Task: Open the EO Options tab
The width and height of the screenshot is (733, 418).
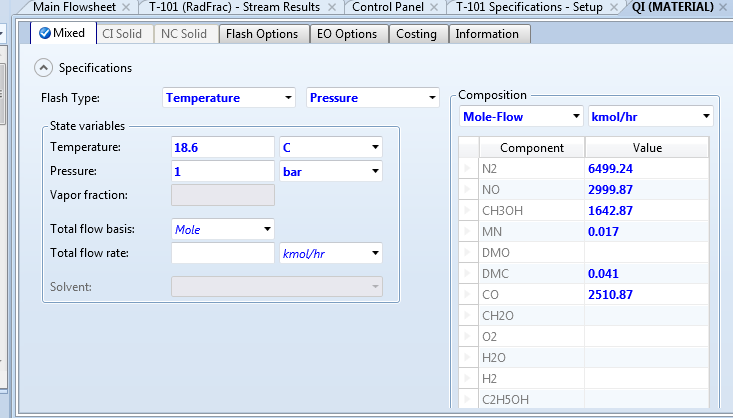Action: [347, 34]
